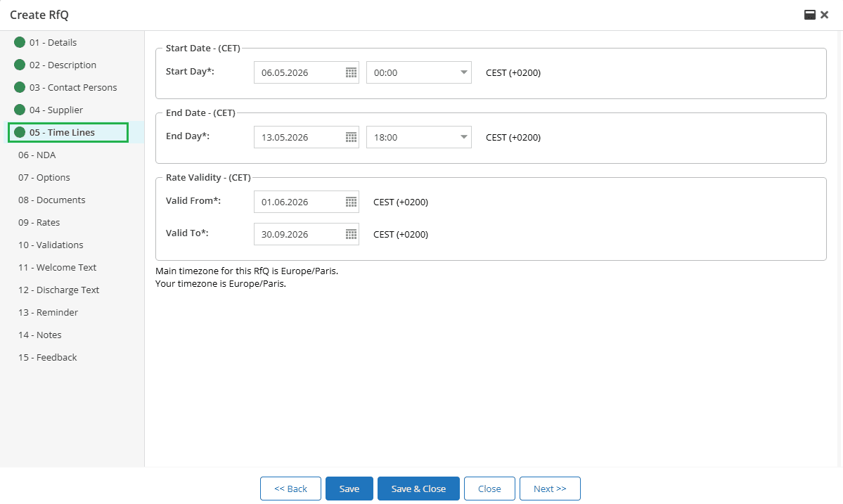Click the Start Day time value 00:00
Viewport: 843px width, 504px height.
[x=385, y=73]
